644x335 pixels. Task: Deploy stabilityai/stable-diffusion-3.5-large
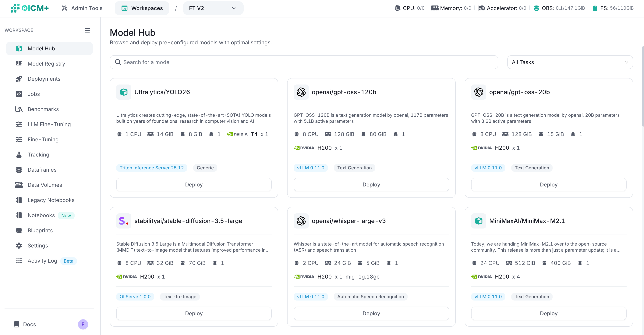[194, 313]
